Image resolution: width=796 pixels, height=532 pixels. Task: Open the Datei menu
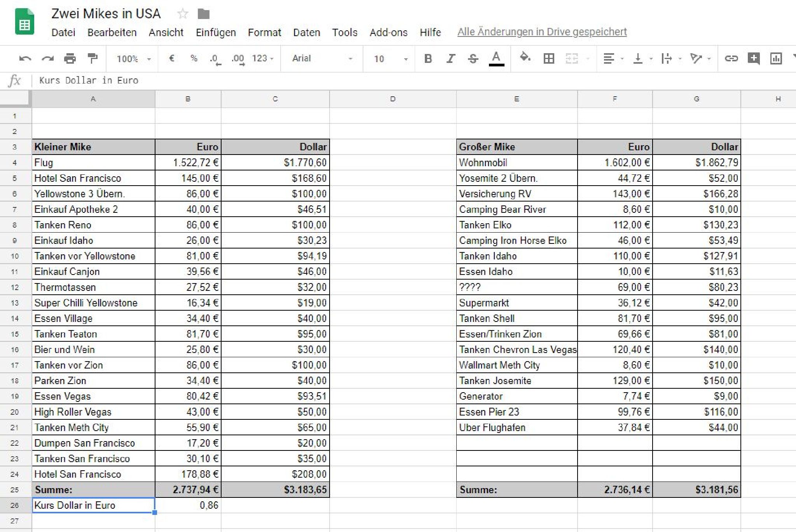tap(63, 32)
